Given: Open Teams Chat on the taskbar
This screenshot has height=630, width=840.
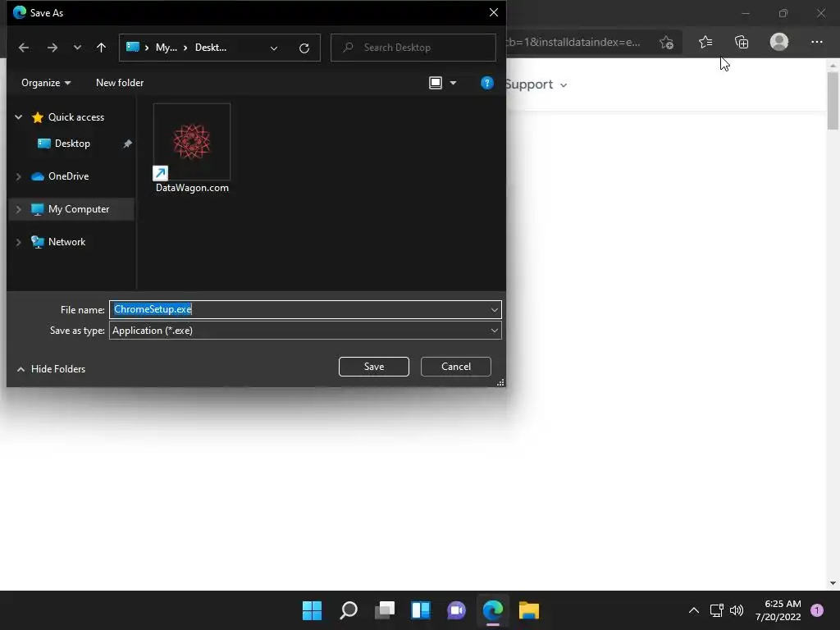Looking at the screenshot, I should [x=456, y=610].
